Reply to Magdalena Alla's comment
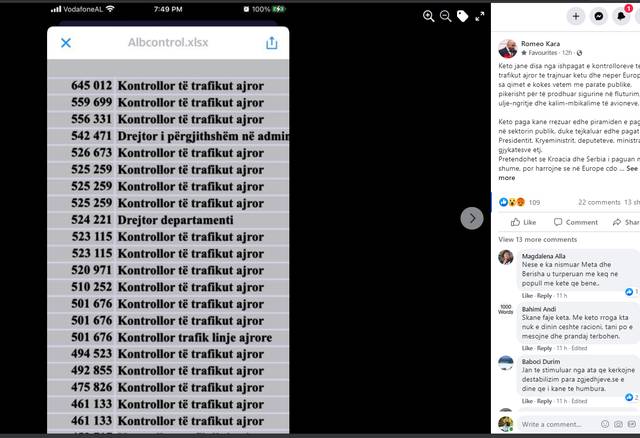Image resolution: width=640 pixels, height=438 pixels. click(544, 296)
